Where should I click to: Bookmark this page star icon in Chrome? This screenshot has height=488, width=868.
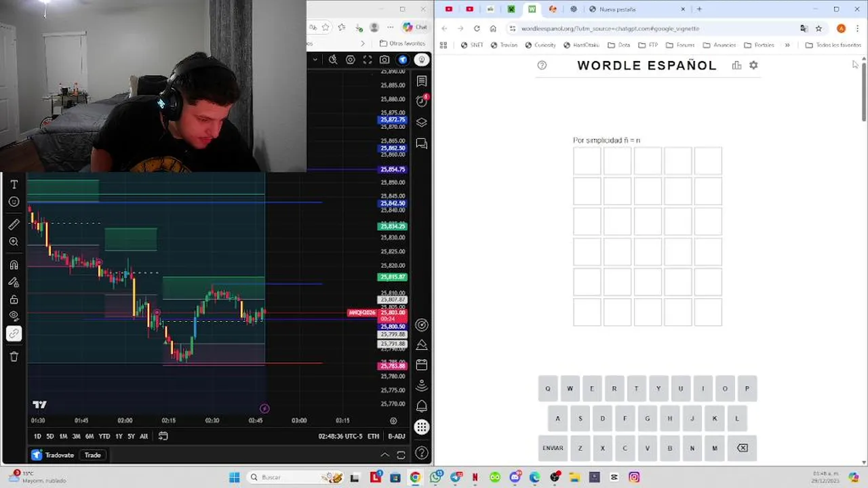click(818, 28)
